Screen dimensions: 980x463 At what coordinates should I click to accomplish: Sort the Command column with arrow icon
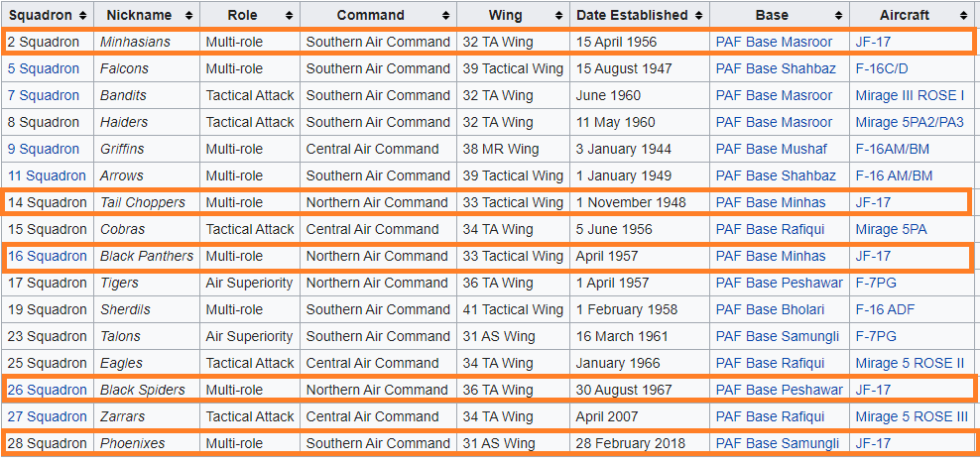(445, 15)
